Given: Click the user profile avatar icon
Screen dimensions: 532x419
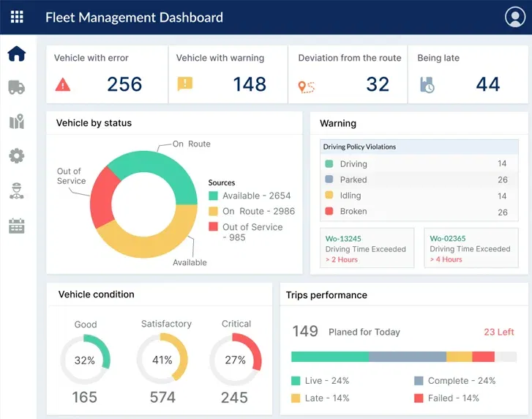Looking at the screenshot, I should click(x=515, y=17).
